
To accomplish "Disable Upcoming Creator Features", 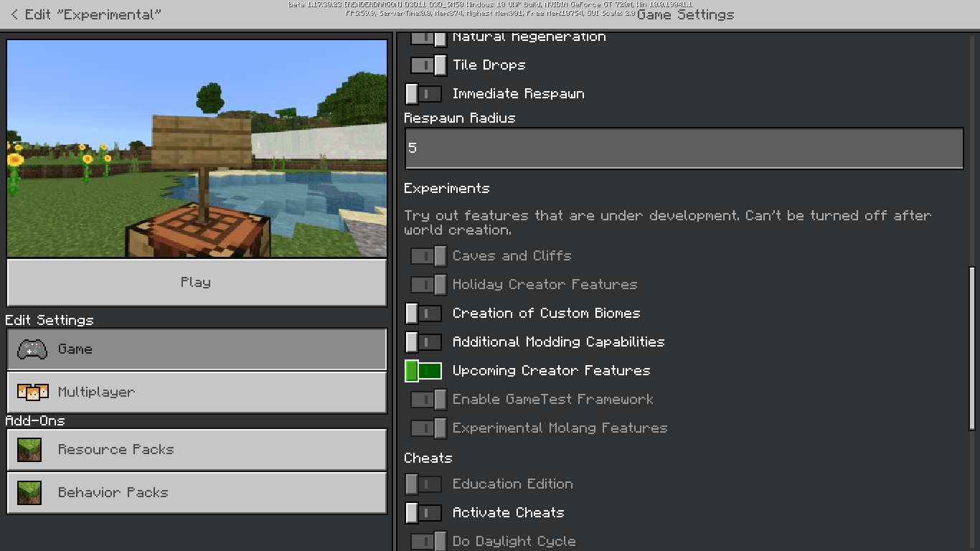I will (423, 371).
